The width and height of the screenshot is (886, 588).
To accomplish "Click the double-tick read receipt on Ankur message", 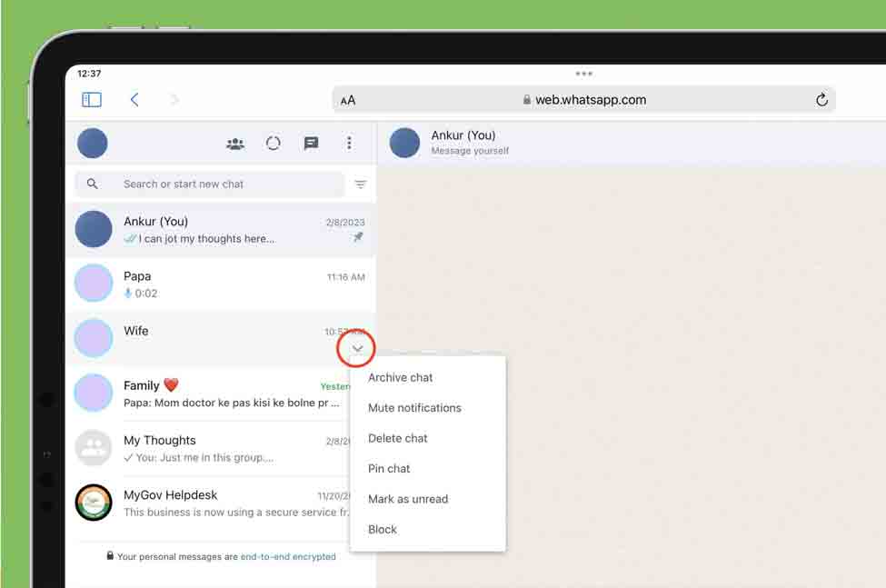I will coord(130,239).
